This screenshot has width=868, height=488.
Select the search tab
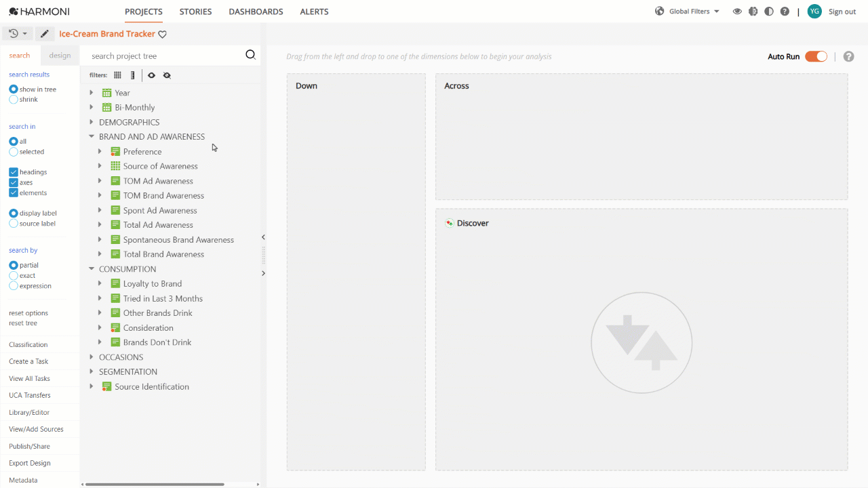(x=20, y=56)
